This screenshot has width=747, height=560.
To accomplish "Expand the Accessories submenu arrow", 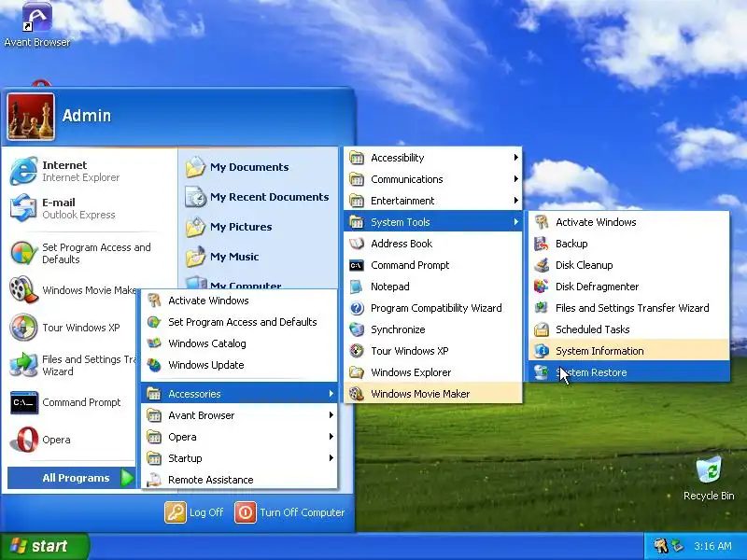I will 331,394.
